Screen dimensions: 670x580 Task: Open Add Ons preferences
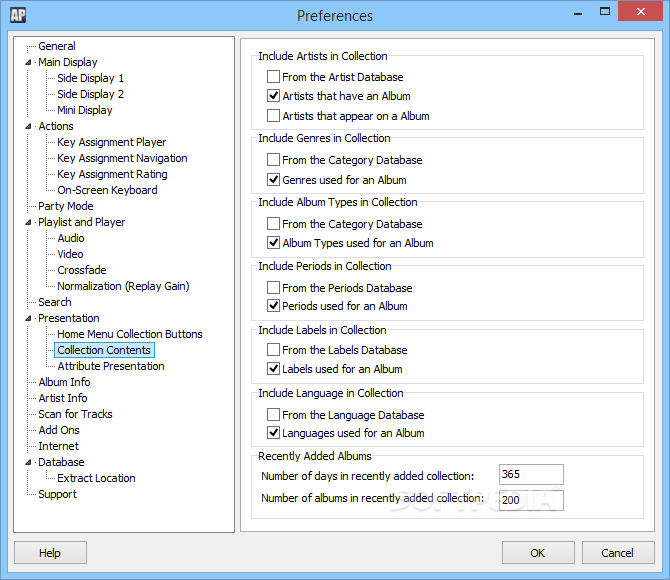[x=59, y=430]
